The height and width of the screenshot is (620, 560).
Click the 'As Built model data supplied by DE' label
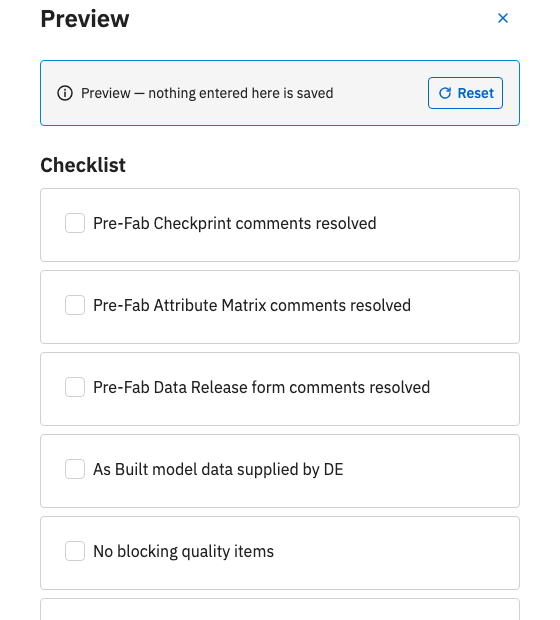click(218, 470)
